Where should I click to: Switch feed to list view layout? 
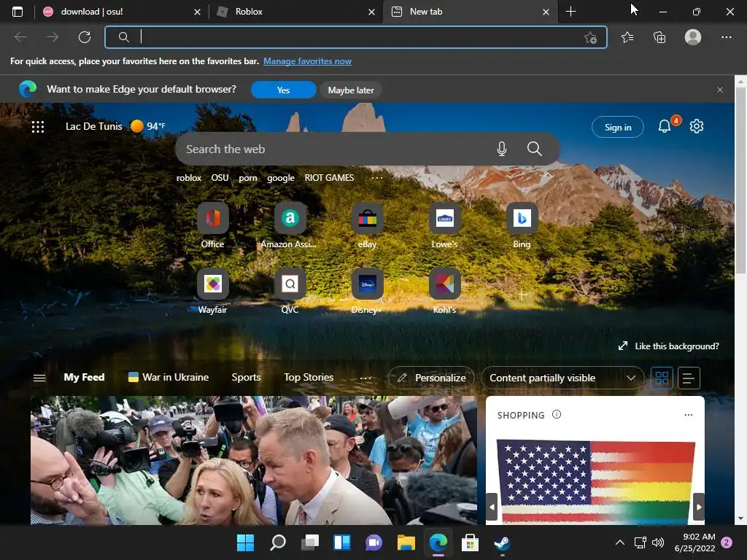[x=689, y=378]
